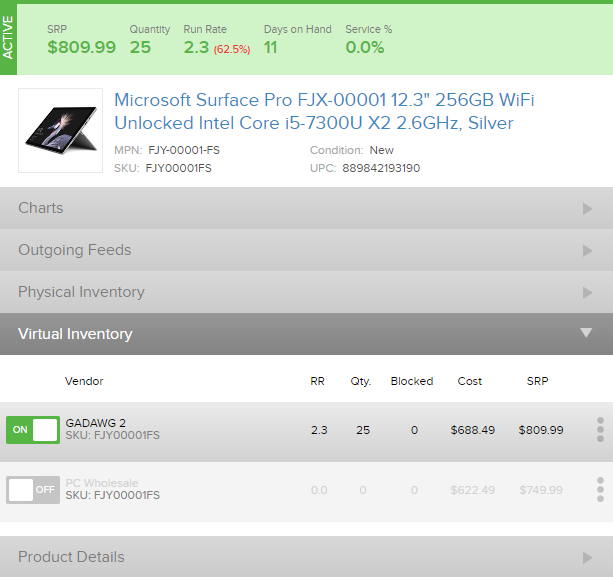
Task: Click the ACTIVE status label
Action: (x=8, y=38)
